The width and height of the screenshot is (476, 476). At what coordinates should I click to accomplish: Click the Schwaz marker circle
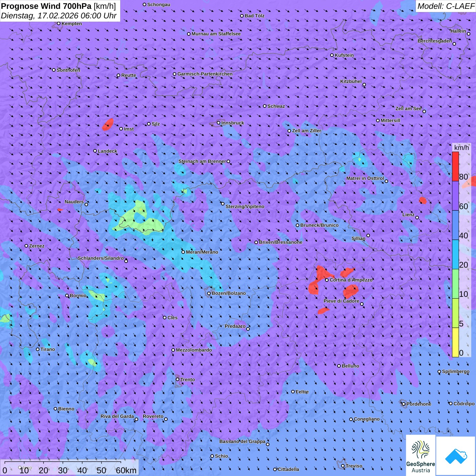point(265,106)
